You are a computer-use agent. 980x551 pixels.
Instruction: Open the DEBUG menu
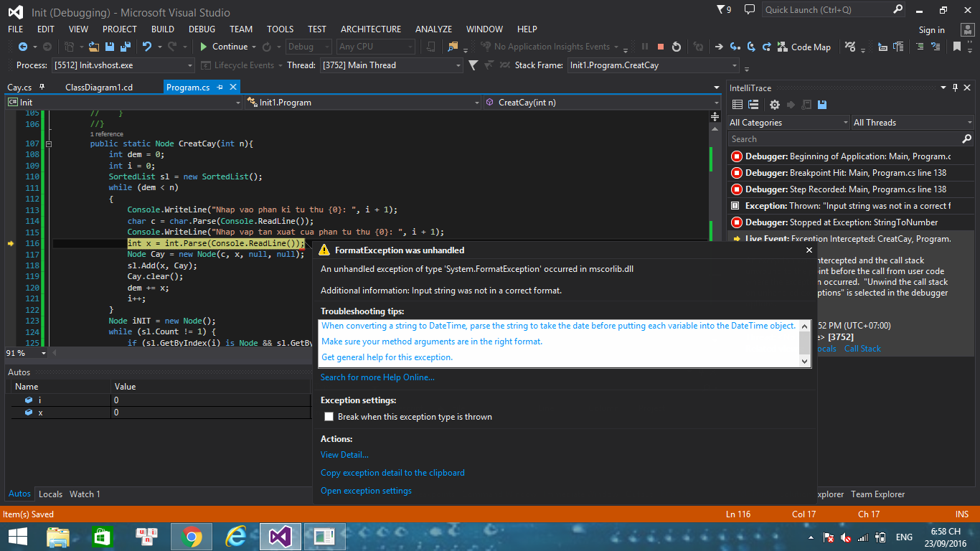click(x=202, y=29)
